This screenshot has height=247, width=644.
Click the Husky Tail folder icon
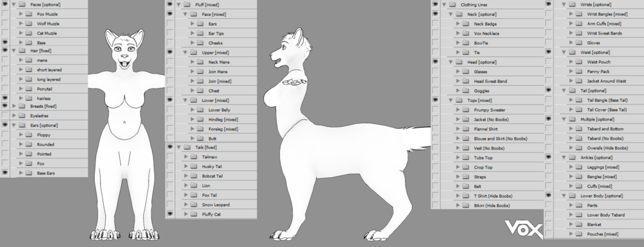click(194, 166)
